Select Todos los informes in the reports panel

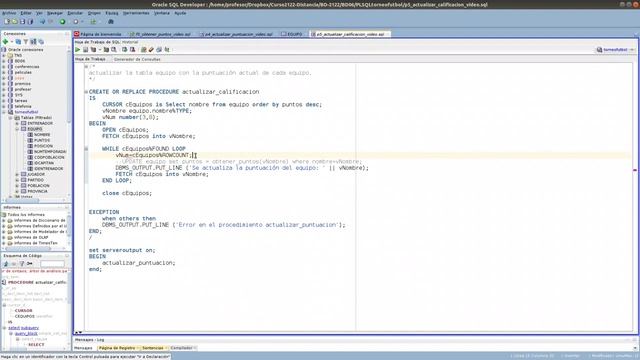(26, 214)
